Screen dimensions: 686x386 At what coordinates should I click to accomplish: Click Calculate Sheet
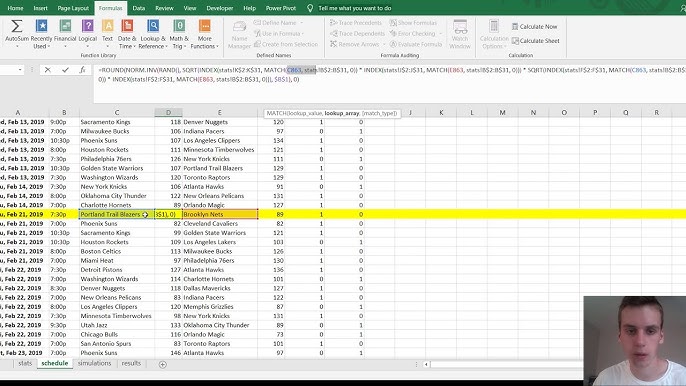tap(536, 41)
